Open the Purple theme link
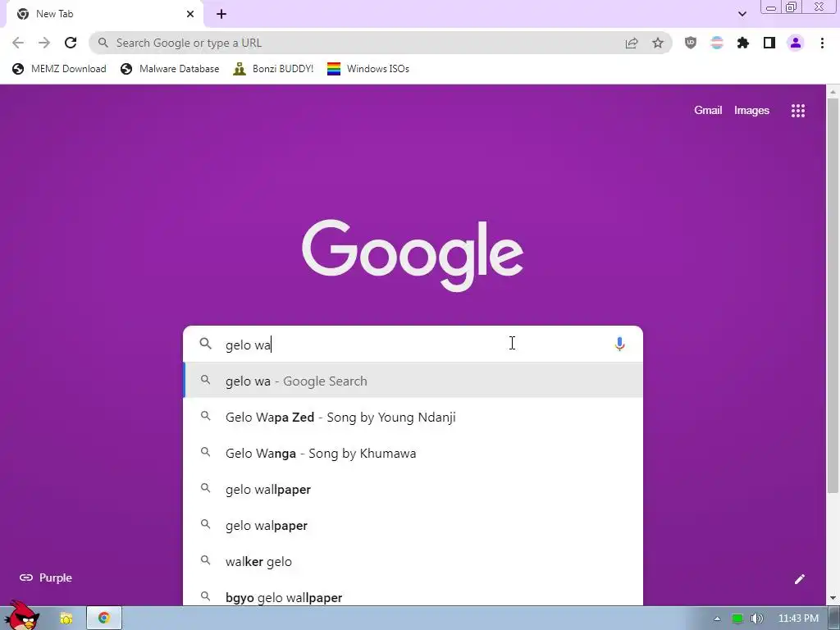840x630 pixels. [46, 577]
